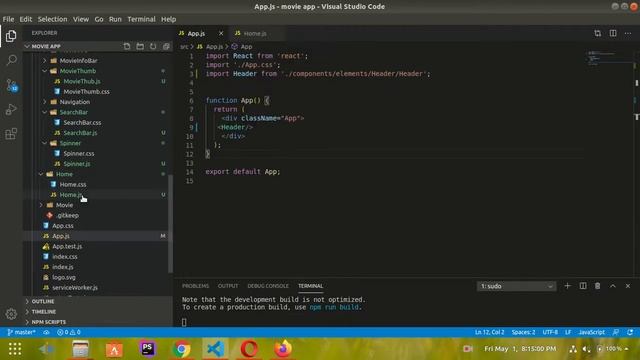Close the App.js editor tab
Viewport: 640px width, 360px height.
tap(221, 33)
